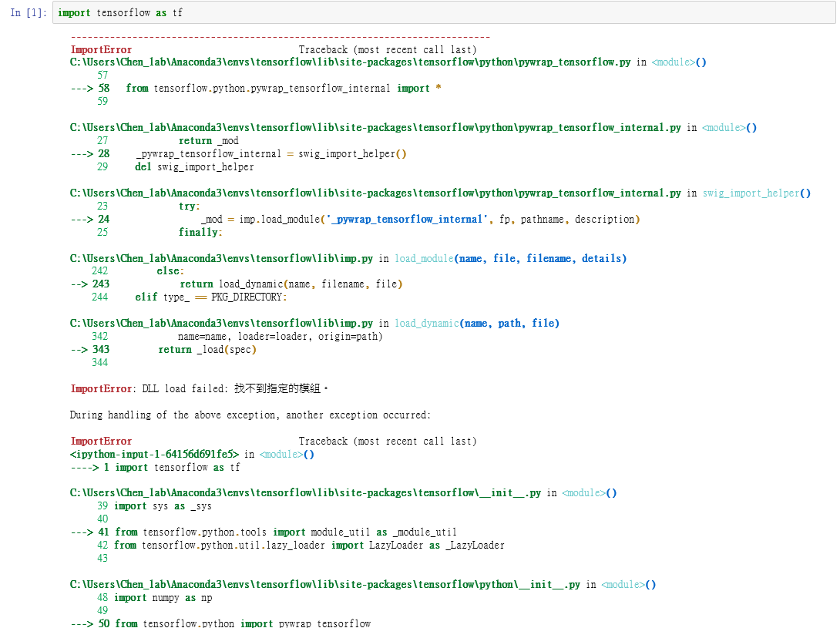Click the code cell containing 'import tensorflow as tf'
The height and width of the screenshot is (628, 840).
pos(444,12)
